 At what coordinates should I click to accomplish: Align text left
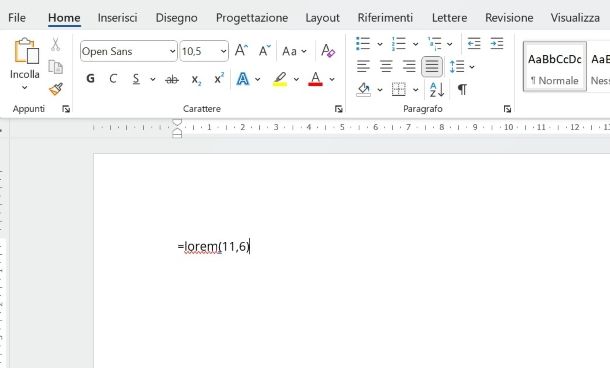tap(363, 67)
